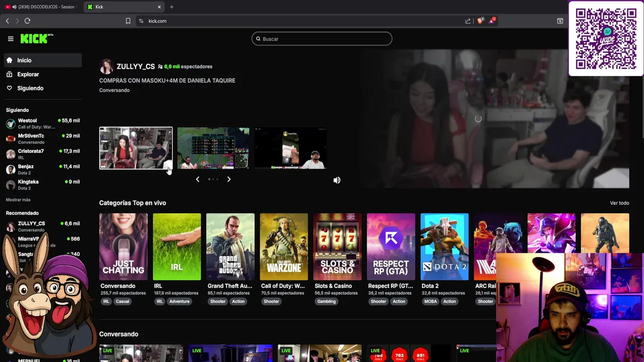Expand Mostrar más under Siguiendo

pyautogui.click(x=18, y=200)
